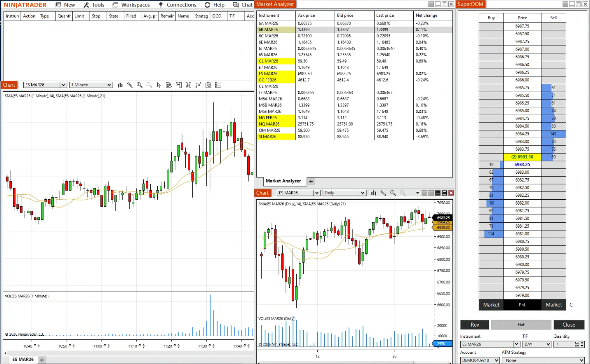Viewport: 590px width, 364px height.
Task: Click the 6983.25 last price cell in SuperDOM
Action: tap(522, 165)
